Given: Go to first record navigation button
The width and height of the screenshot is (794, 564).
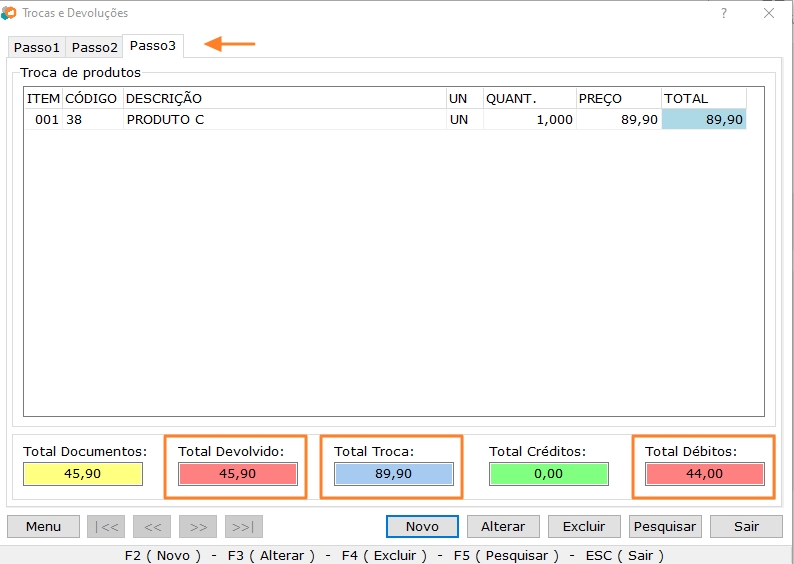Looking at the screenshot, I should 106,526.
